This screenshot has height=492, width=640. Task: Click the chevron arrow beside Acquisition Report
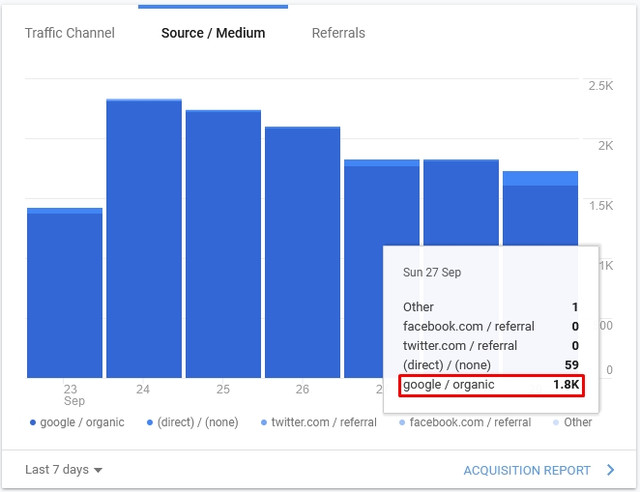click(x=611, y=470)
